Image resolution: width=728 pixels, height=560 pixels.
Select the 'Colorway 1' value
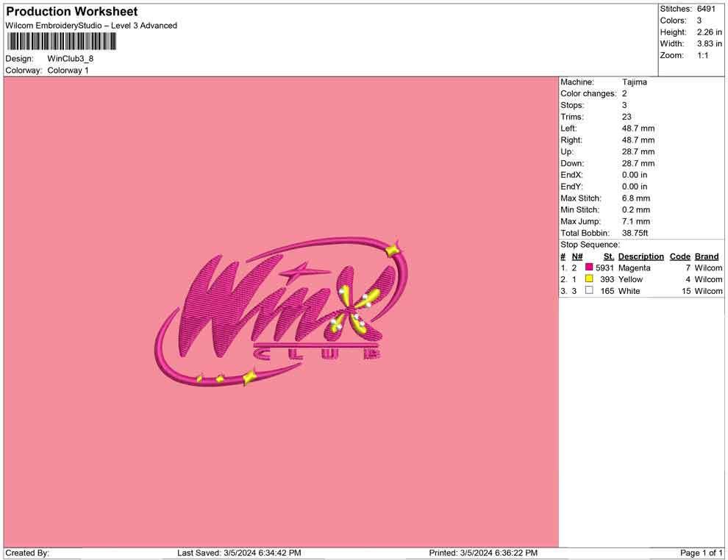pyautogui.click(x=68, y=71)
